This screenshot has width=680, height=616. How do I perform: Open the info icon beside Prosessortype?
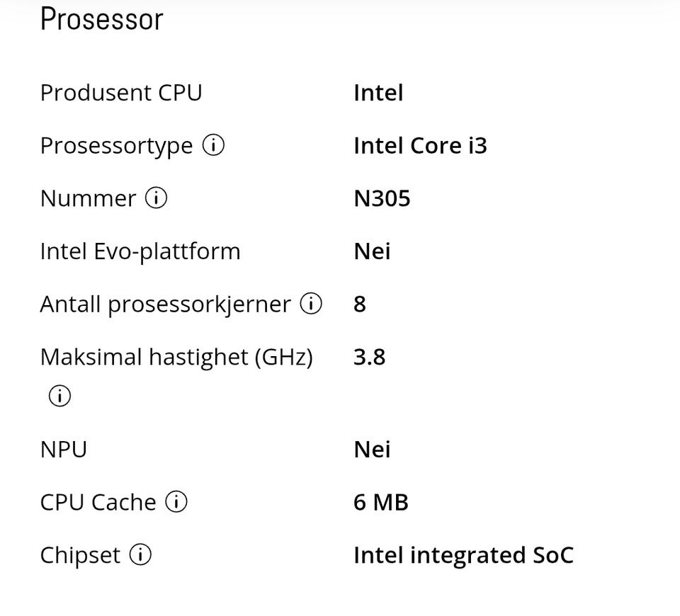tap(213, 146)
